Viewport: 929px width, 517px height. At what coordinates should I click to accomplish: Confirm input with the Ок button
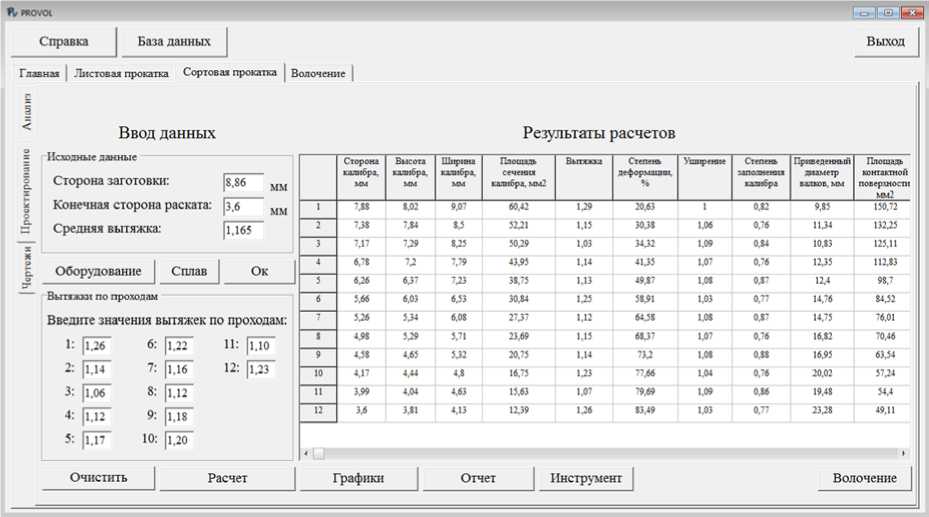coord(259,271)
